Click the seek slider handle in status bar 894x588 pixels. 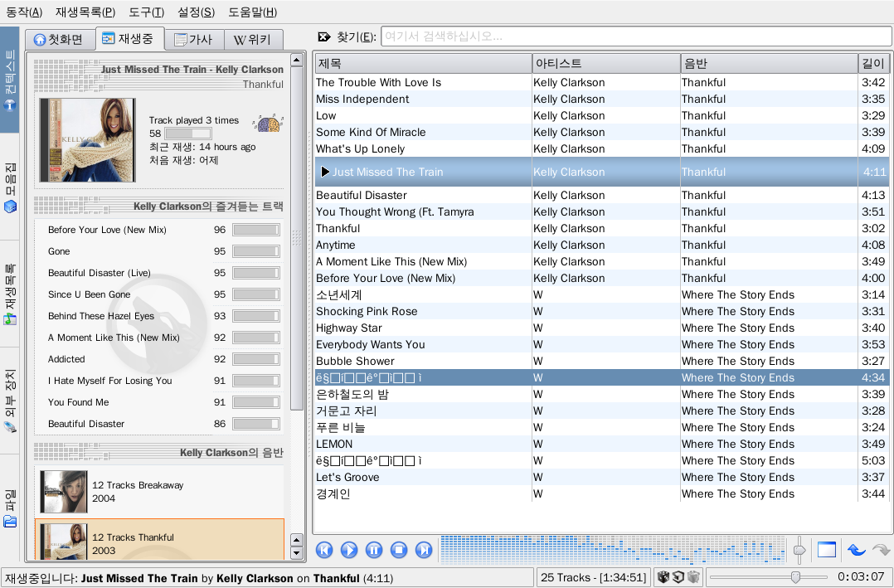[x=795, y=577]
